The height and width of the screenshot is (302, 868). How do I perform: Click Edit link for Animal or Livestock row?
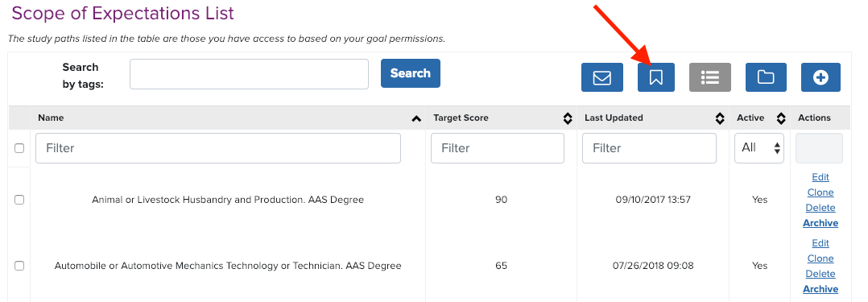click(x=820, y=177)
